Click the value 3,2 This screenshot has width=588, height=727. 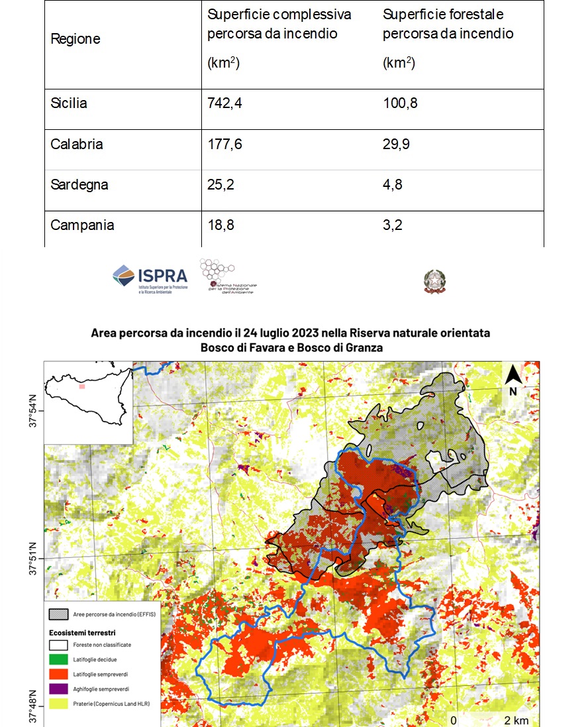click(393, 225)
